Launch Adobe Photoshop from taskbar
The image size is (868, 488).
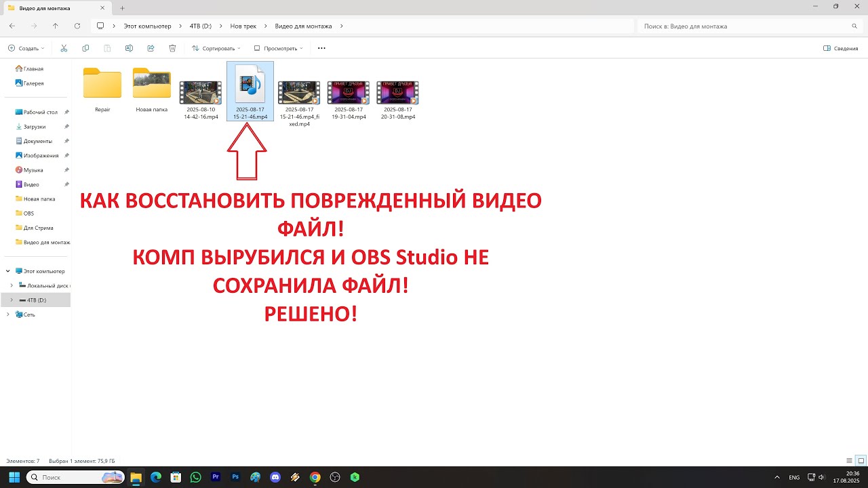235,477
